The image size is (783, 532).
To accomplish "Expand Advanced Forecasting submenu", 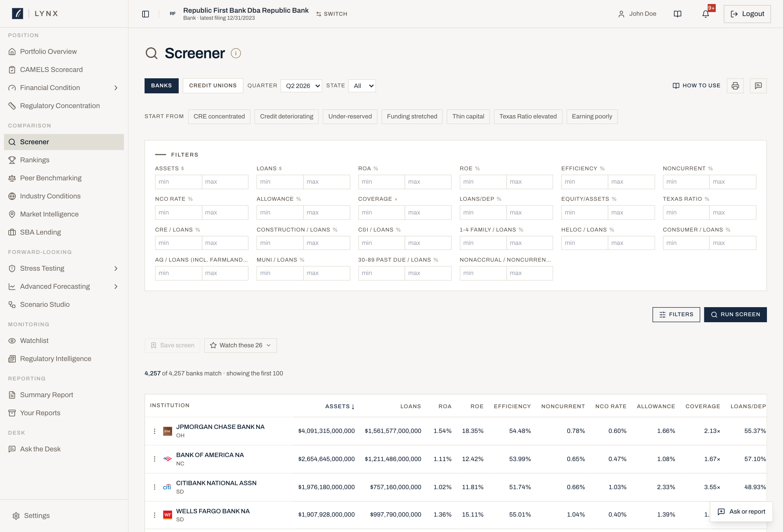I will (x=116, y=286).
